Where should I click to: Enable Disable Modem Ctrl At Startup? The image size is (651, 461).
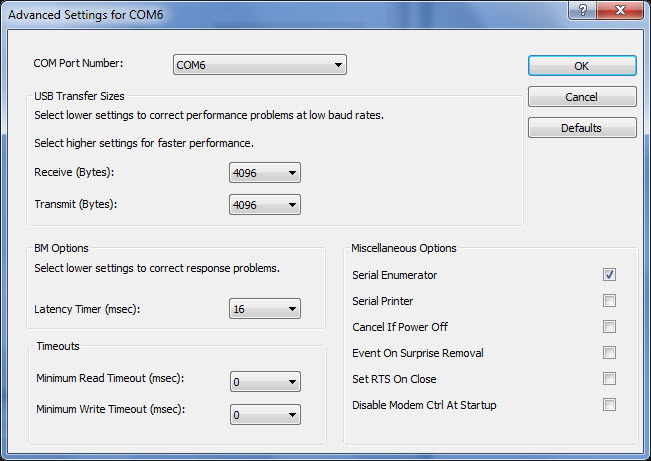click(x=609, y=405)
